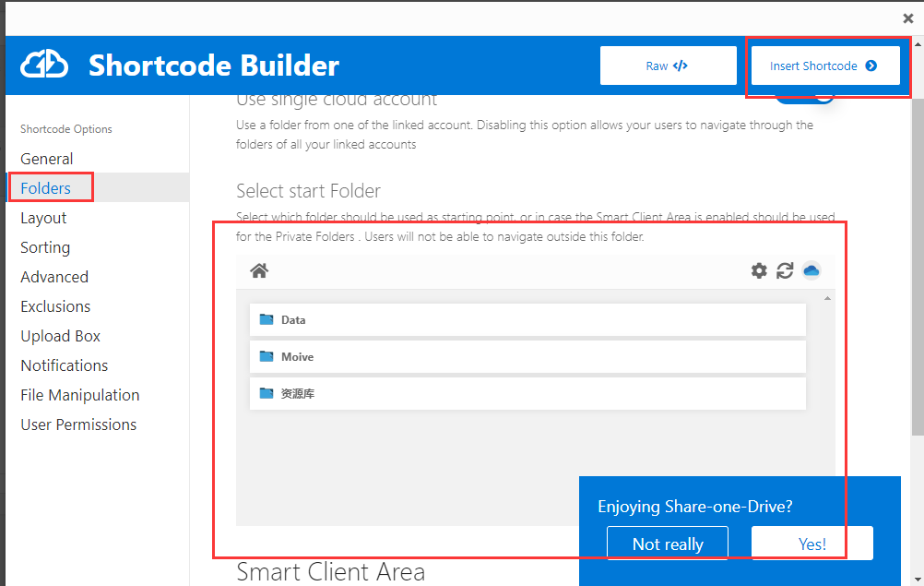This screenshot has width=924, height=586.
Task: Refresh the folder list
Action: coord(785,270)
